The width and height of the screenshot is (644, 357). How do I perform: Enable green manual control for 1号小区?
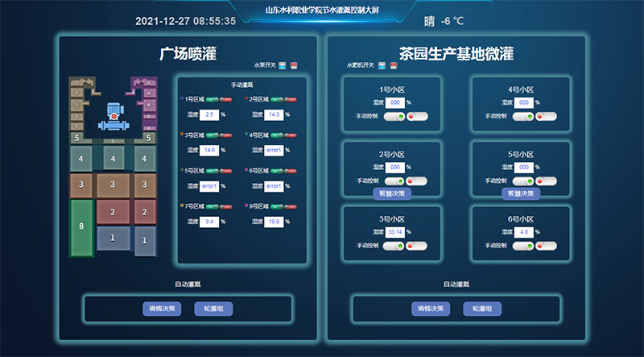tap(394, 117)
